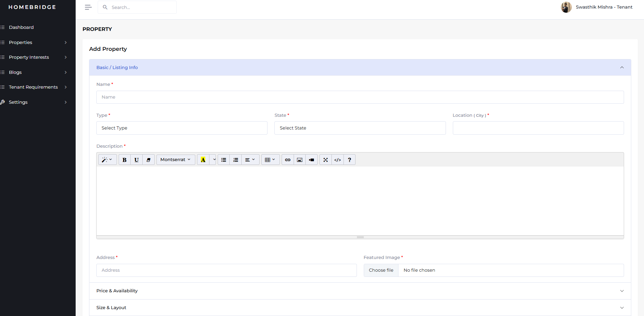Viewport: 644px width, 316px height.
Task: Toggle fullscreen mode for the editor
Action: coord(326,160)
